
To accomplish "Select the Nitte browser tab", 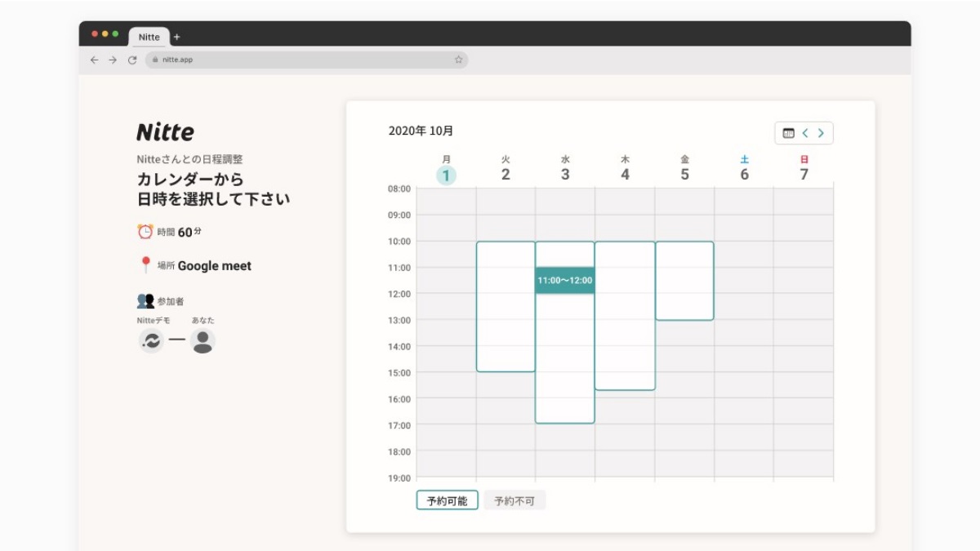I will click(149, 37).
